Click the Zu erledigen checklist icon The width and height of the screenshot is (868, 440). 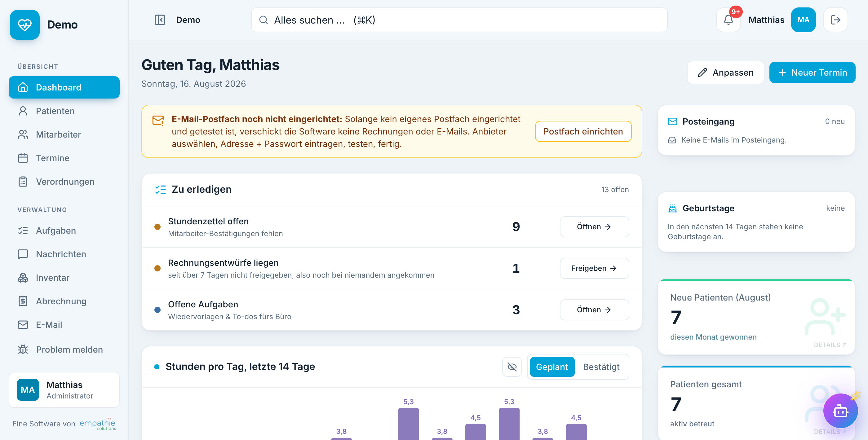160,190
